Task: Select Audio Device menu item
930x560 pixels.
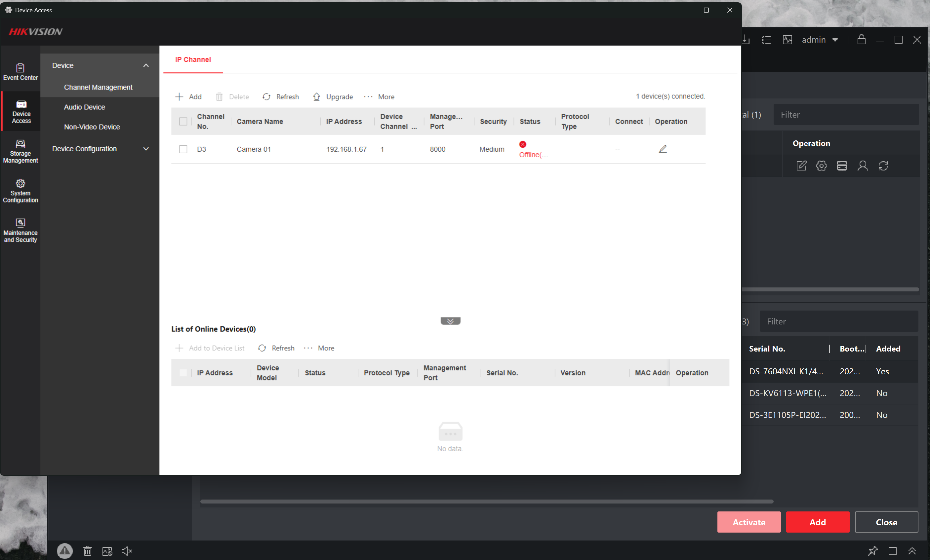Action: point(85,107)
